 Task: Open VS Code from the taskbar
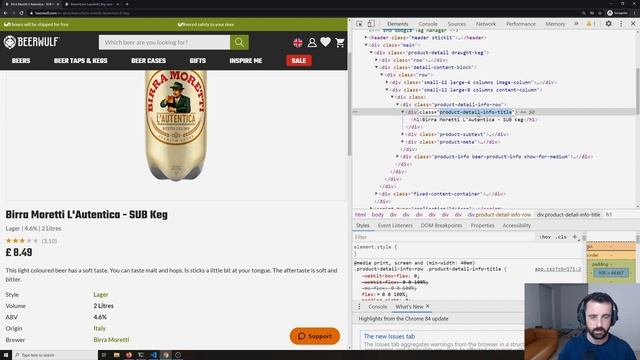coord(153,355)
